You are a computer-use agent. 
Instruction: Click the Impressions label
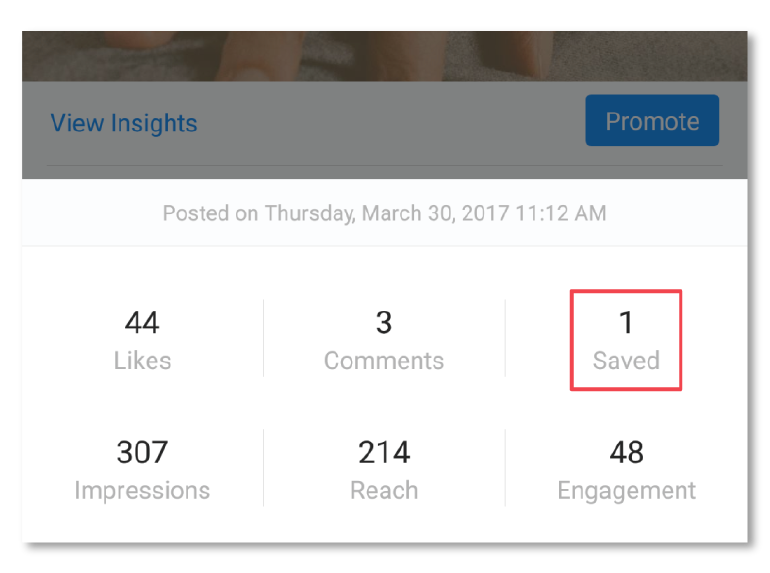tap(142, 491)
